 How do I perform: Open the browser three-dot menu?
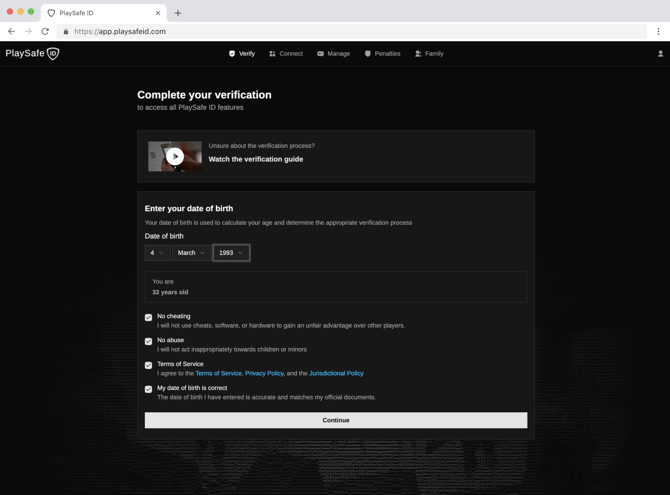pyautogui.click(x=658, y=31)
